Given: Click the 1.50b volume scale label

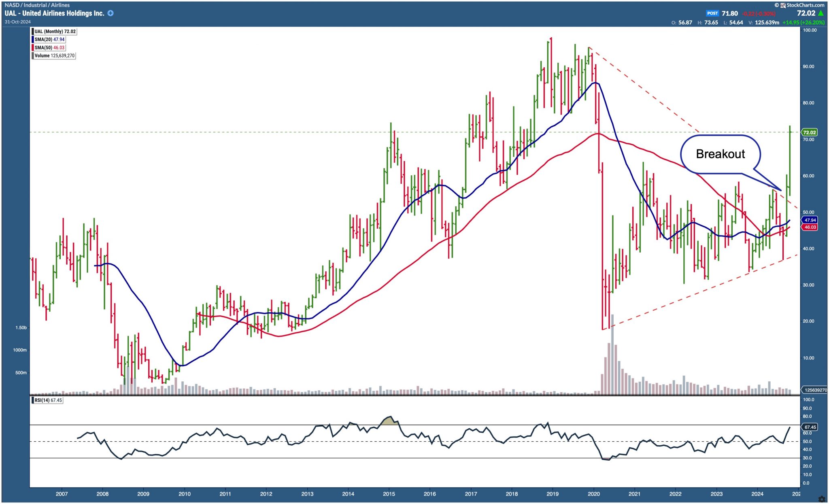Looking at the screenshot, I should click(21, 328).
